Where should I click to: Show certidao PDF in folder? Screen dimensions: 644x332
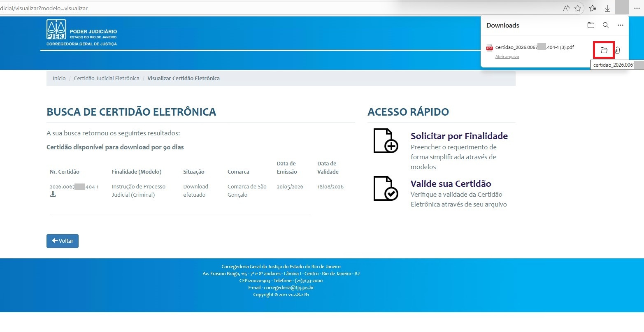[604, 50]
